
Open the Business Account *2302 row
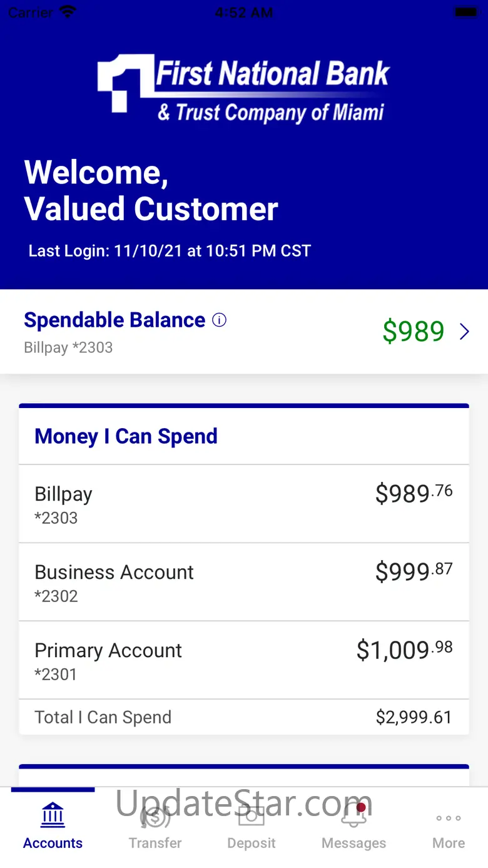click(244, 582)
